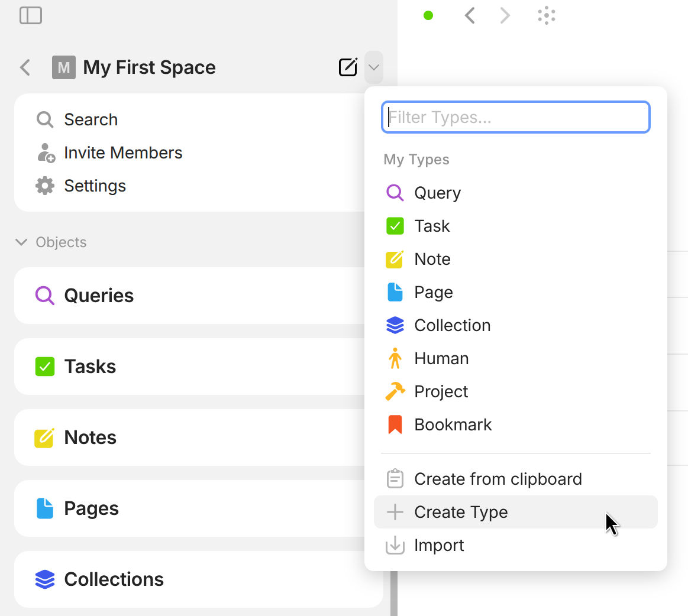Select Bookmark type from the list
The height and width of the screenshot is (616, 688).
coord(453,424)
